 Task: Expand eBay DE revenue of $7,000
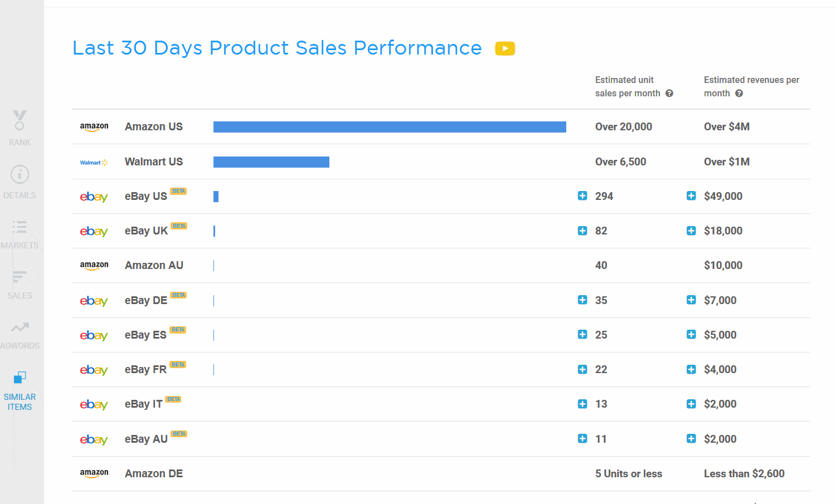coord(691,300)
